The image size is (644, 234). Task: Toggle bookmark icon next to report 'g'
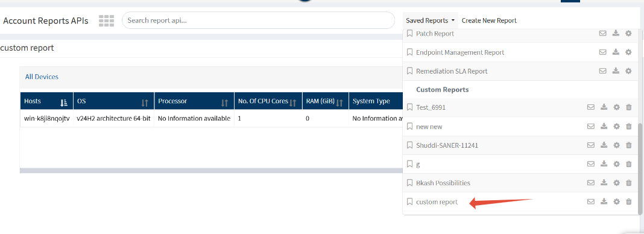pyautogui.click(x=409, y=164)
